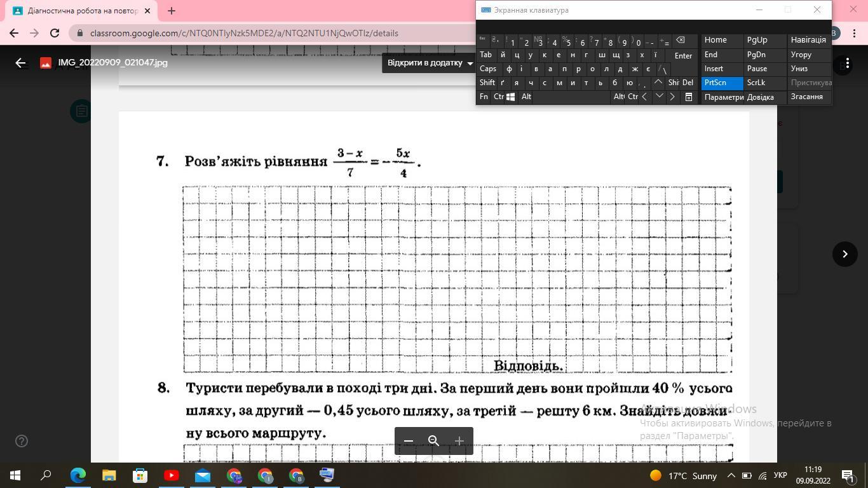Click Униз on on-screen keyboard
This screenshot has height=488, width=868.
click(808, 69)
